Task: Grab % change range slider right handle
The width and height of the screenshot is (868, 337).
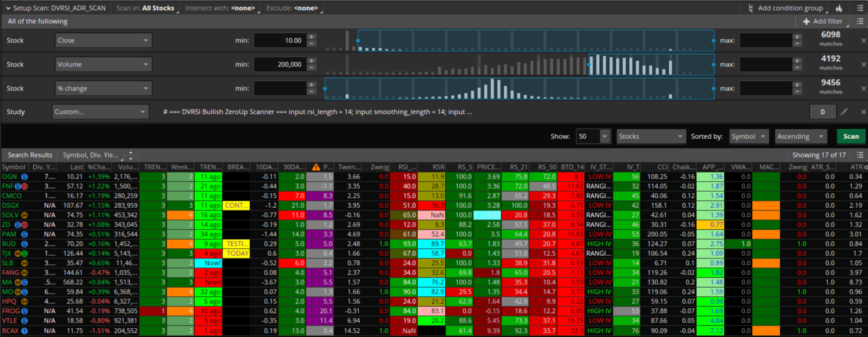Action: (714, 89)
